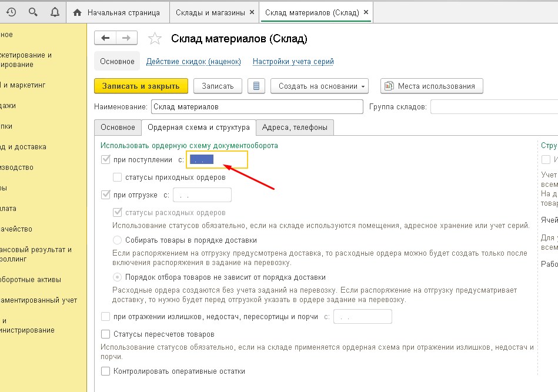Viewport: 558px width, 392px height.
Task: Select Собирать товары в порядке доставки radio
Action: [x=117, y=240]
